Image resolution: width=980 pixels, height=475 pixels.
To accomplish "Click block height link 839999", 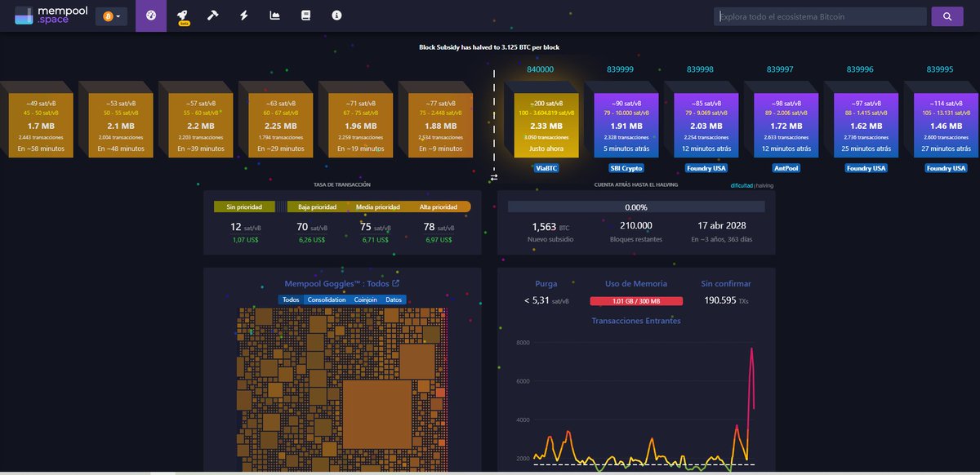I will [621, 69].
